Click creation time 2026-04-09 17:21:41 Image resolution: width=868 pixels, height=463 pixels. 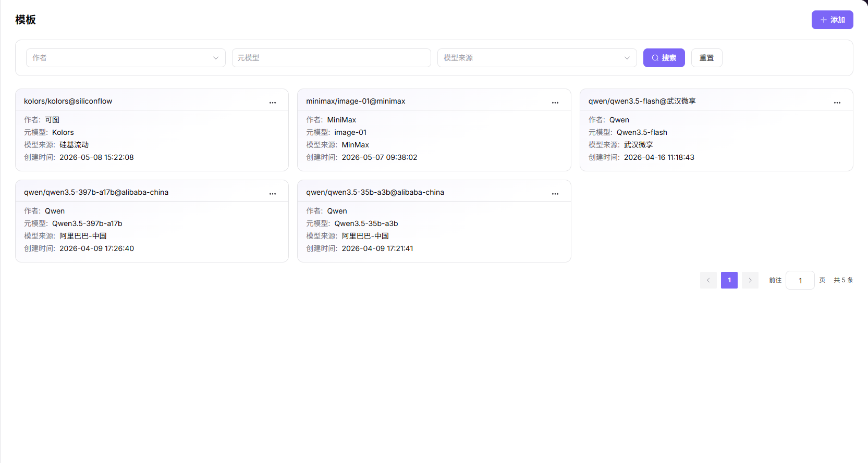[377, 248]
